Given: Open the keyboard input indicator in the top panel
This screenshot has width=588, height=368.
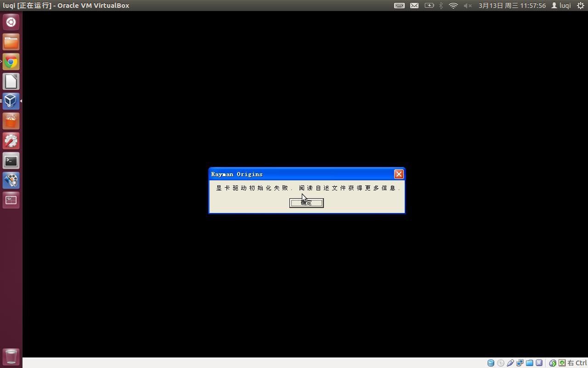Looking at the screenshot, I should coord(399,6).
